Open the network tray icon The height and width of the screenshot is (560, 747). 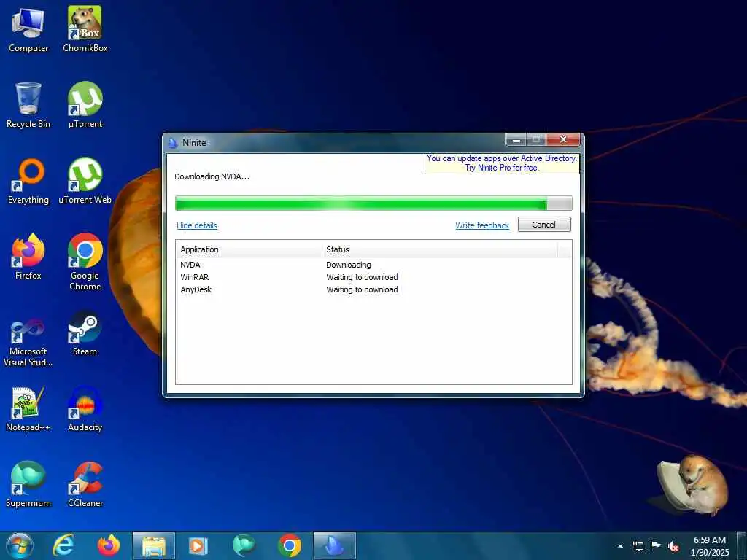click(638, 546)
